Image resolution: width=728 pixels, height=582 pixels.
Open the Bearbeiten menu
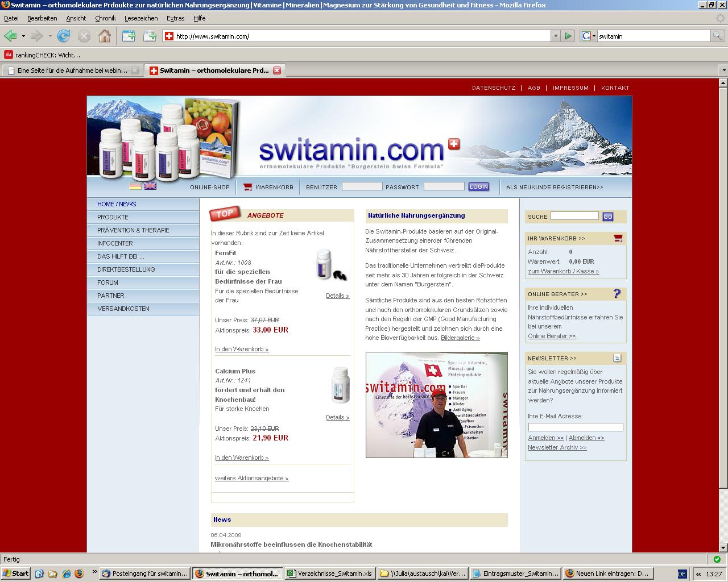(42, 18)
